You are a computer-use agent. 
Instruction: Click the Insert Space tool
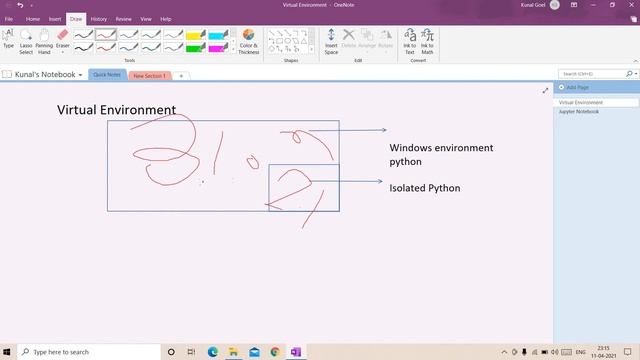(x=331, y=42)
